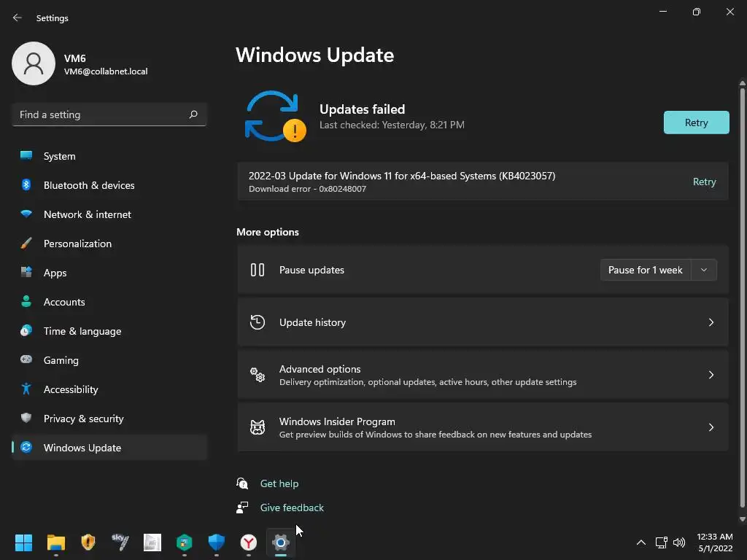Focus the Find a setting search box
747x560 pixels.
(109, 114)
